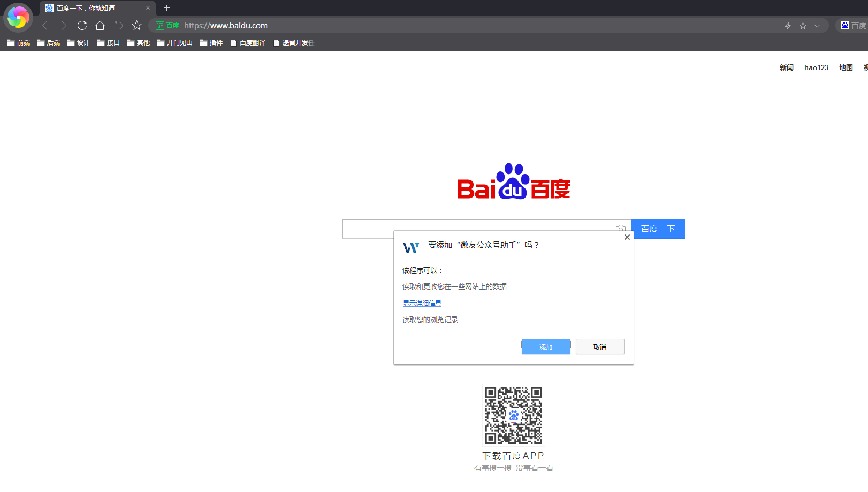Click the undo closed tab arrow icon

(118, 26)
